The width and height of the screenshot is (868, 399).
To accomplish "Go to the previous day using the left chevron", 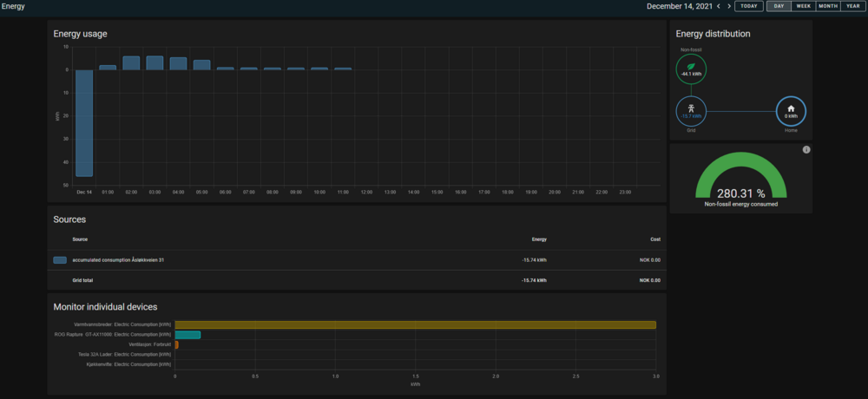I will click(718, 6).
